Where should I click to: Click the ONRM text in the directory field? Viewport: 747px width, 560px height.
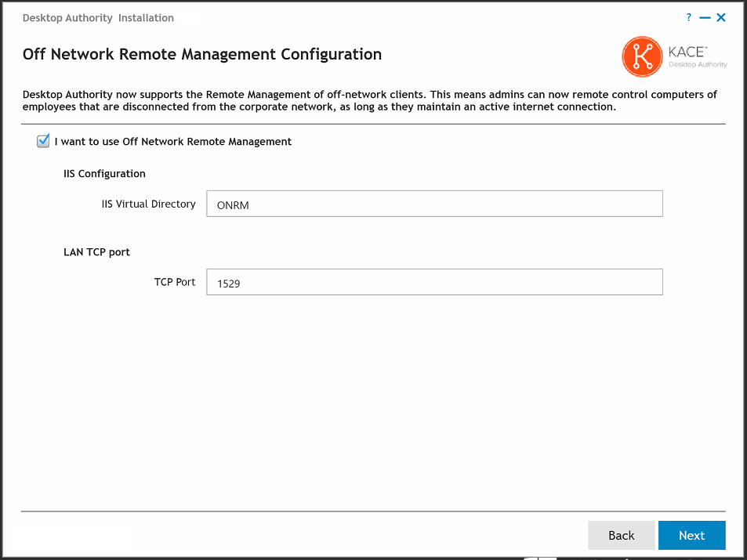pyautogui.click(x=233, y=205)
